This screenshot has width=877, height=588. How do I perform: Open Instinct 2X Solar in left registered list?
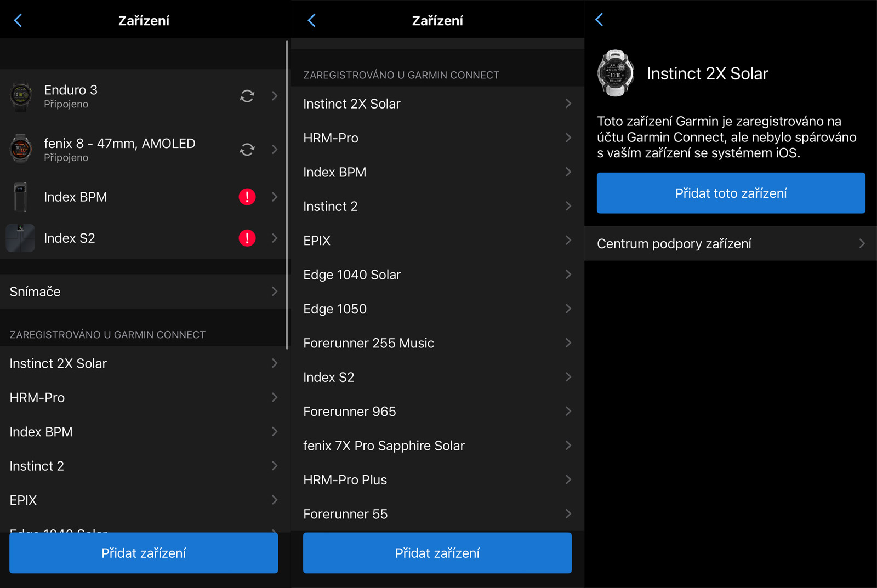[x=143, y=363]
